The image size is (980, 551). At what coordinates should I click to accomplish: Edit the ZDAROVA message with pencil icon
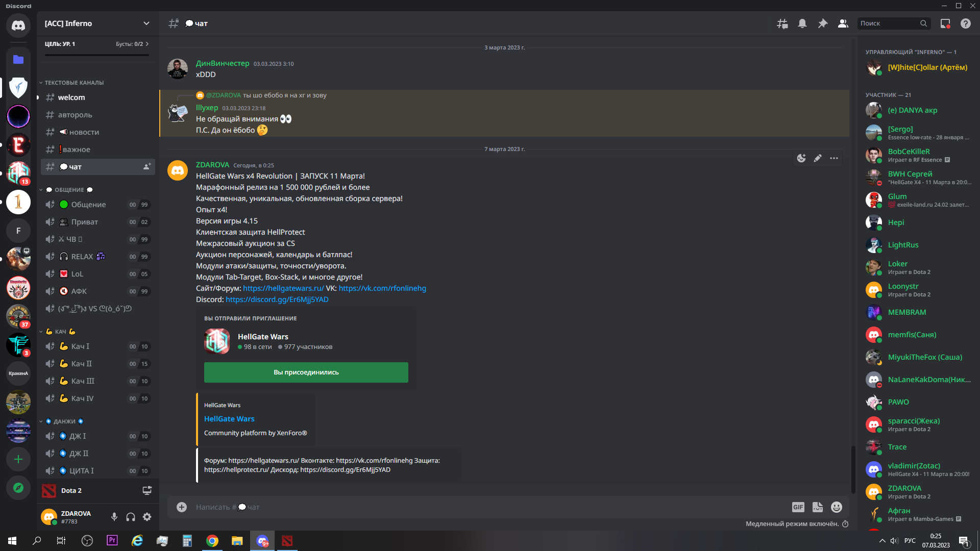coord(818,158)
